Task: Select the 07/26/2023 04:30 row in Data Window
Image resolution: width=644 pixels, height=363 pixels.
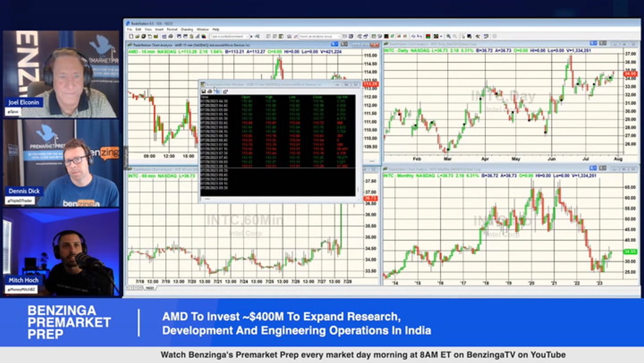Action: 278,101
